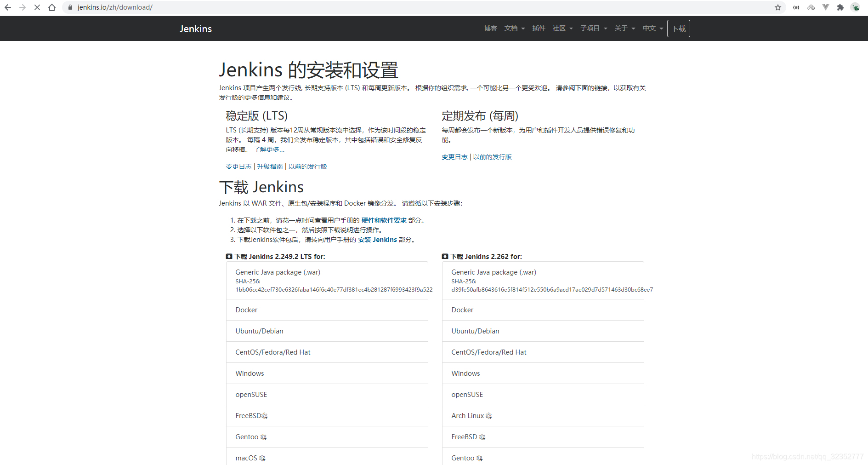868x465 pixels.
Task: Select Arch Linux under weekly downloads
Action: pyautogui.click(x=543, y=416)
